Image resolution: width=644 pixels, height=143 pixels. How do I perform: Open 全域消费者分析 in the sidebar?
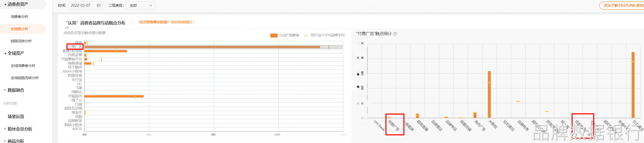23,66
